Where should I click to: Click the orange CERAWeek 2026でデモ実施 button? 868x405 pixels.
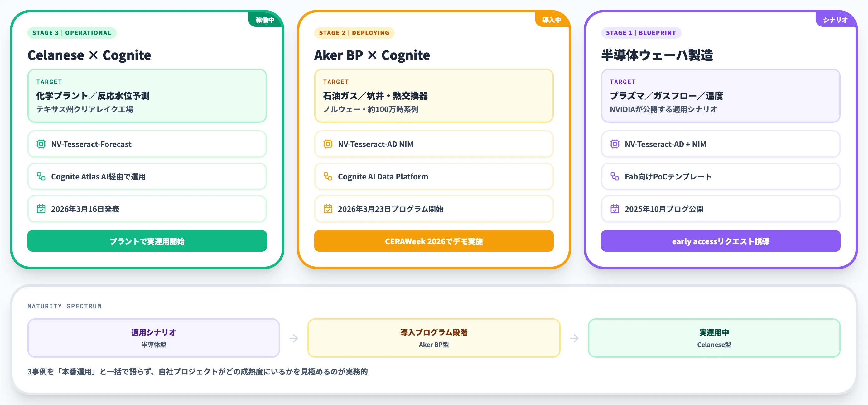click(434, 241)
